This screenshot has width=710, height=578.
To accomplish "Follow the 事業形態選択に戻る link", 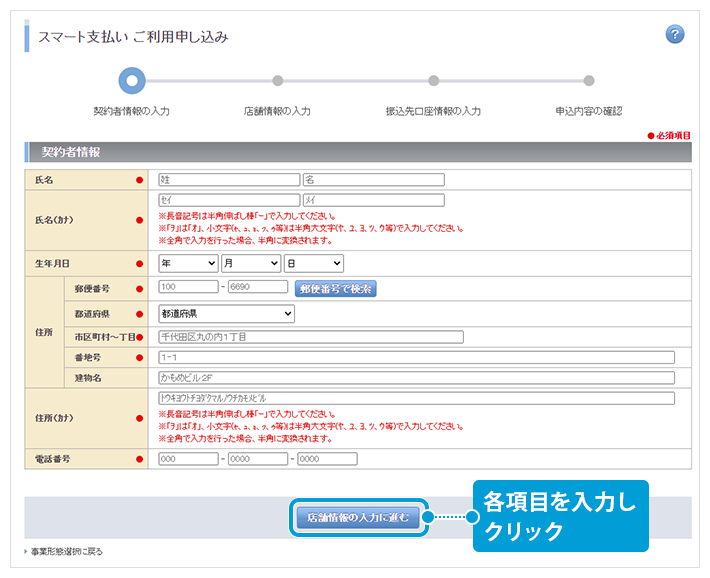I will [x=66, y=551].
